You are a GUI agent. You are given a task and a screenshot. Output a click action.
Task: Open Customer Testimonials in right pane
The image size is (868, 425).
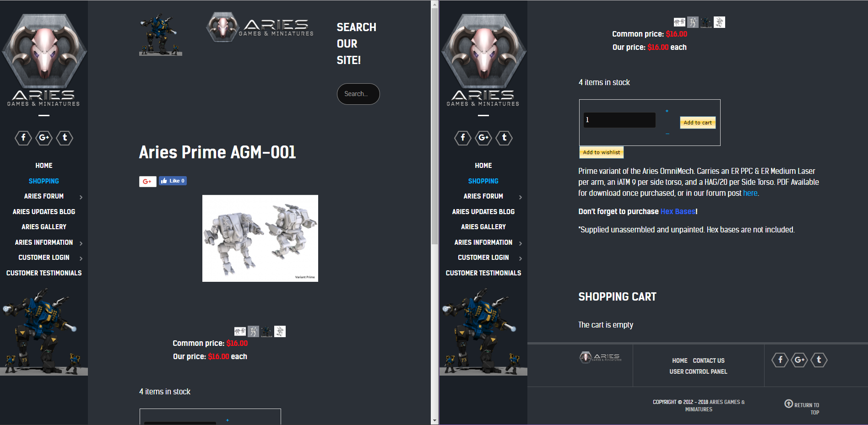483,273
